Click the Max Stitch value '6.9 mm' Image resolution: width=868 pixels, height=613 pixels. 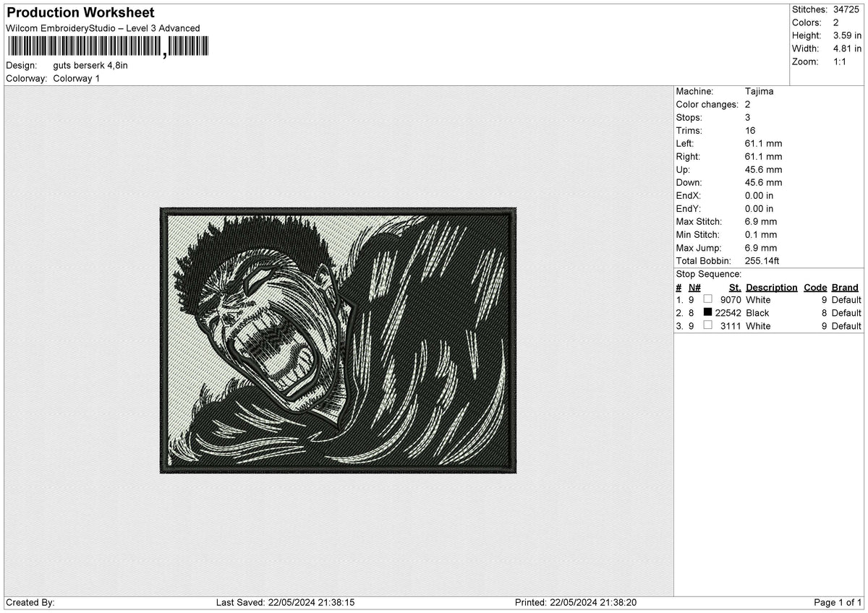pos(761,221)
